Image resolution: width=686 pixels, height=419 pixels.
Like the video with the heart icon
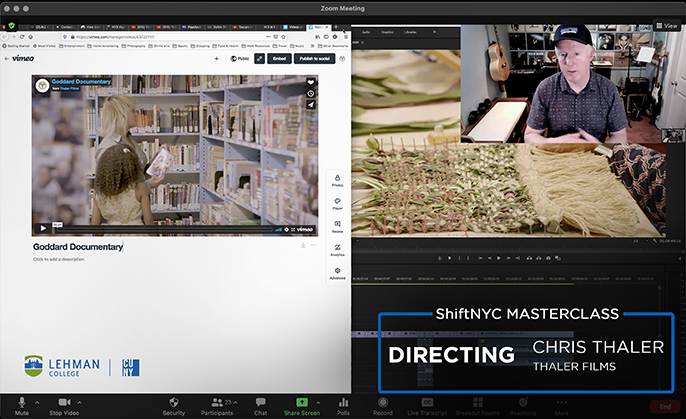coord(311,82)
